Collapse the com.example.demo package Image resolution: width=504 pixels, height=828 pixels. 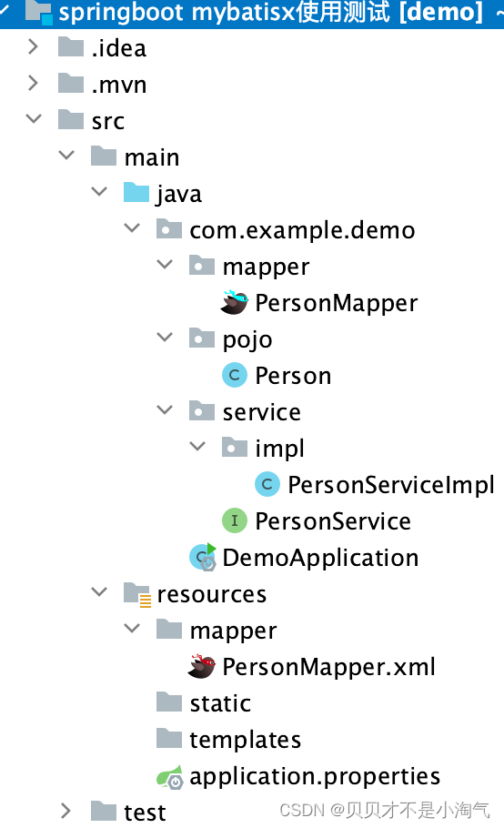(132, 228)
